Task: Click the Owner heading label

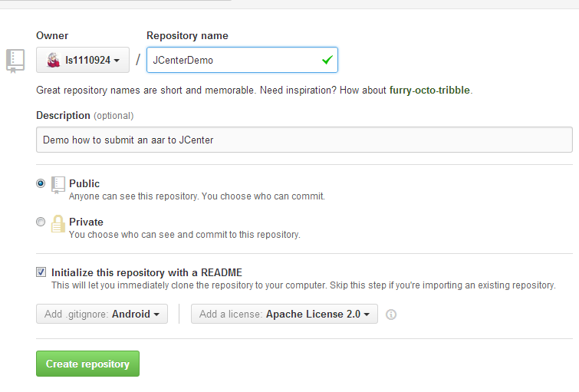Action: [x=52, y=35]
